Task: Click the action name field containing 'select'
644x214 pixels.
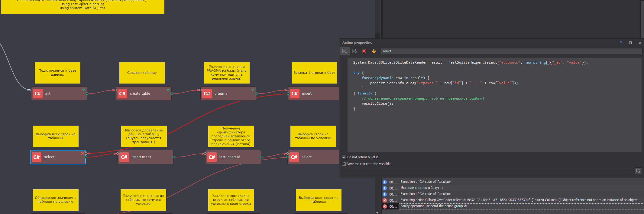Action: (511, 51)
